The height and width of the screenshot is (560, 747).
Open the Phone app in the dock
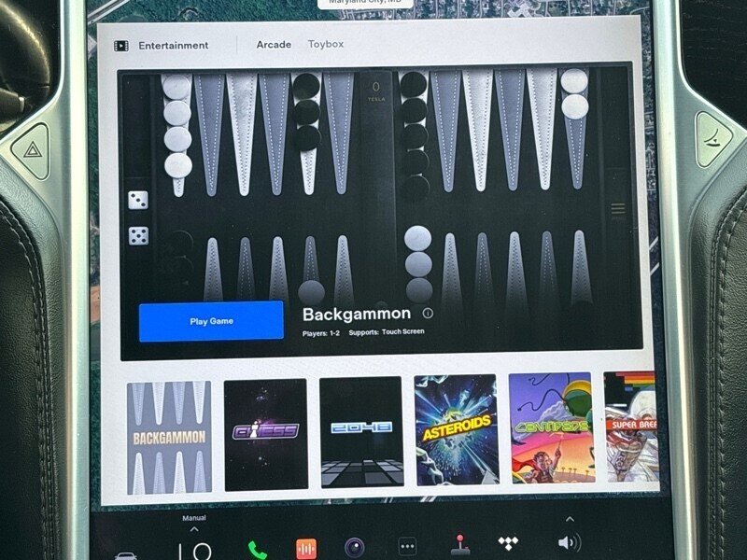pyautogui.click(x=257, y=549)
